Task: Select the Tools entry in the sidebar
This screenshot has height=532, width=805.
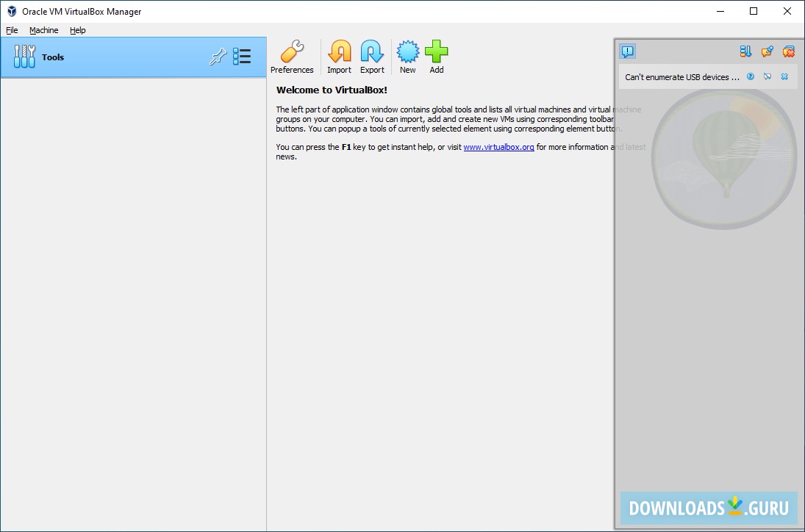Action: point(52,57)
